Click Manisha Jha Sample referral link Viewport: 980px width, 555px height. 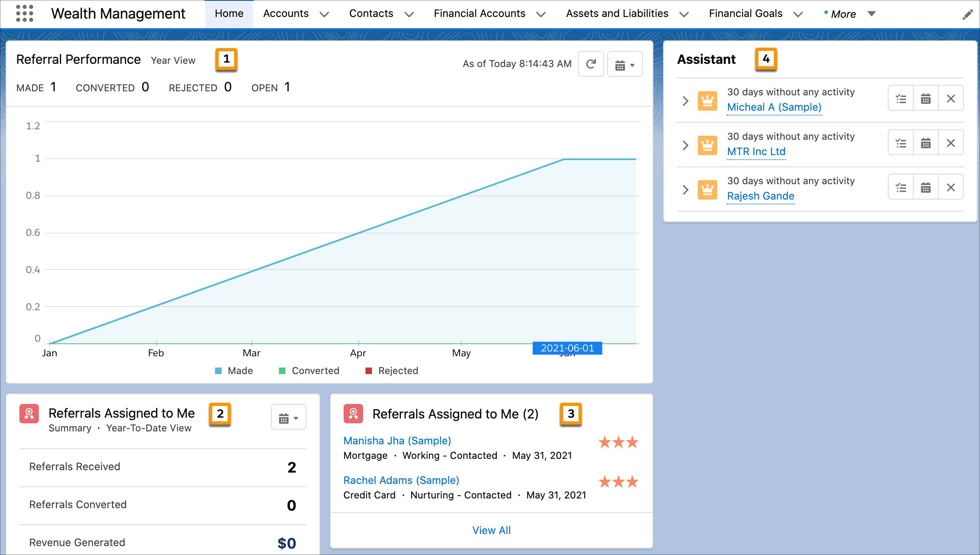coord(397,441)
